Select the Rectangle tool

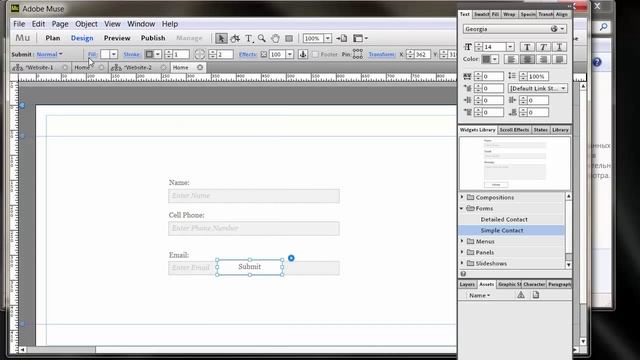pyautogui.click(x=289, y=38)
